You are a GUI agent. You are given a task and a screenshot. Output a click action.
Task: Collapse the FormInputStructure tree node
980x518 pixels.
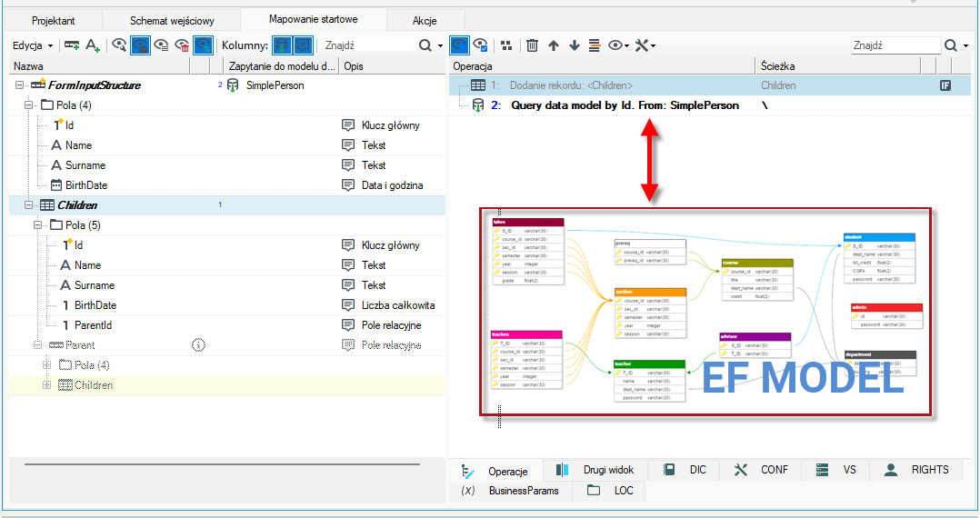(19, 85)
